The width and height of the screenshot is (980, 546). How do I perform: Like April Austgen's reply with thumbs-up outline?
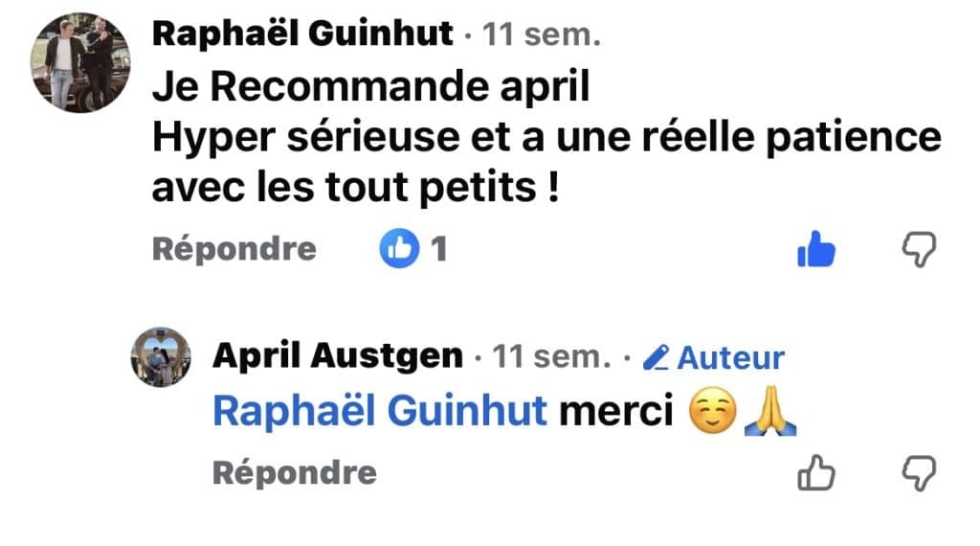coord(815,472)
